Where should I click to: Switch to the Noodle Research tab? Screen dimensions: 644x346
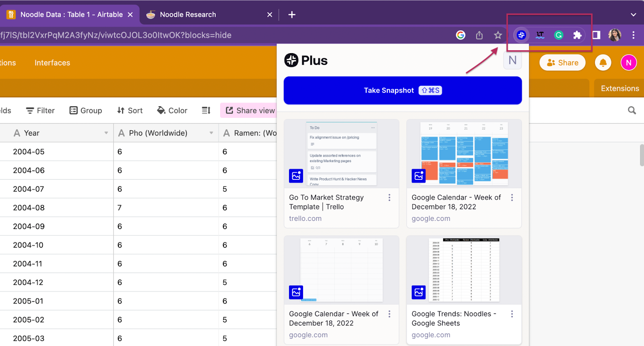click(209, 14)
